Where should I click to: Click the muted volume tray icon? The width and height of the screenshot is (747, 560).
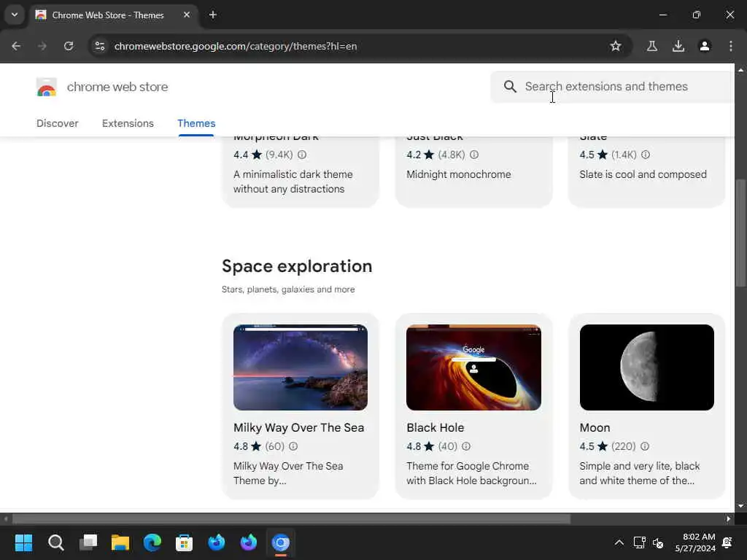coord(658,542)
